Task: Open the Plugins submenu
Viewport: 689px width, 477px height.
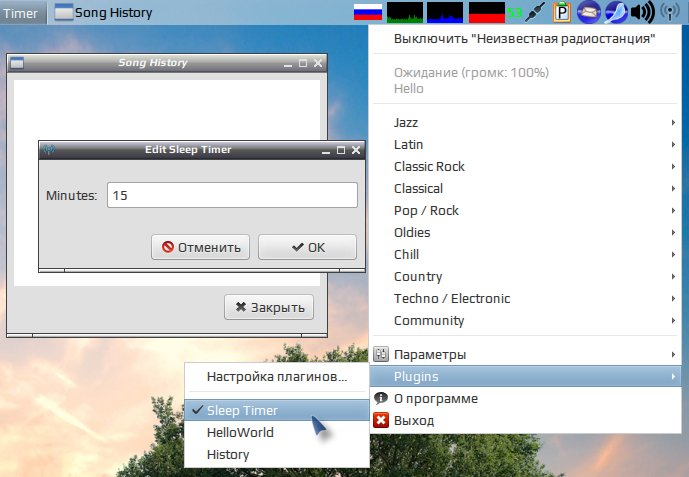Action: pos(525,376)
